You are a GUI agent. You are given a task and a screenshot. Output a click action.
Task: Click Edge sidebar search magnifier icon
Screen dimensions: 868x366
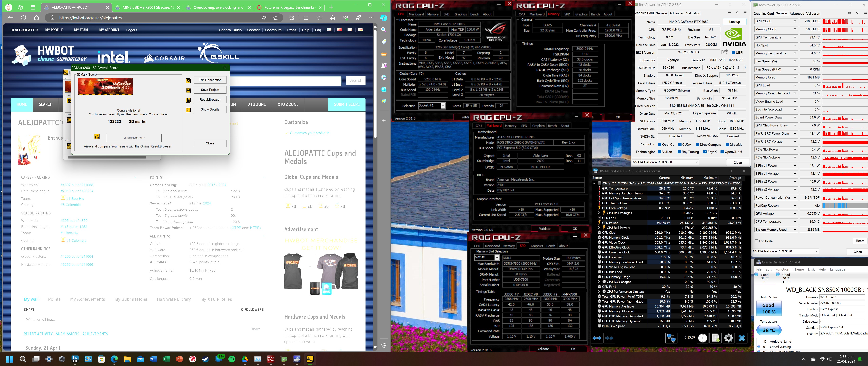[x=383, y=30]
